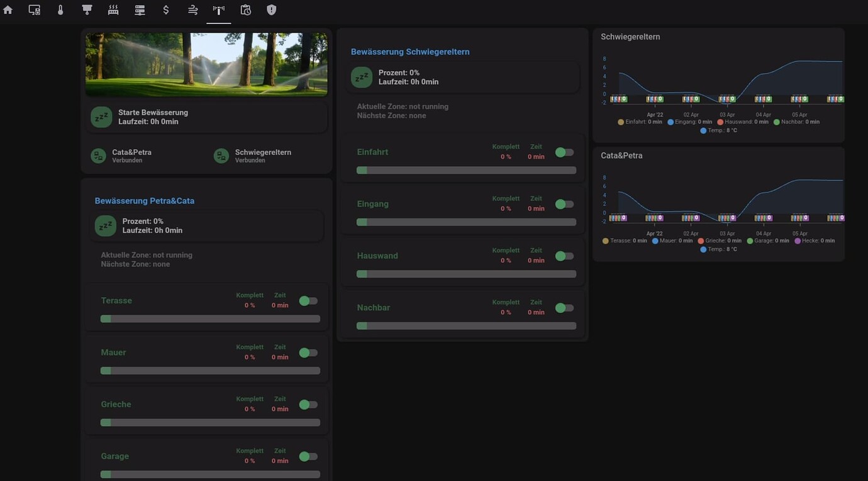Image resolution: width=868 pixels, height=481 pixels.
Task: Open the Home dashboard tab icon
Action: coord(7,9)
